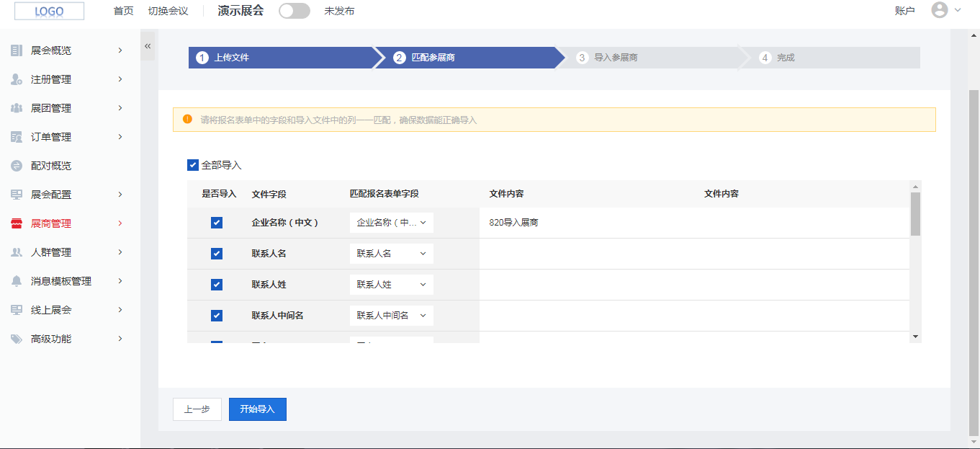Click 切换会议 in top navigation
The width and height of the screenshot is (980, 449).
click(x=168, y=11)
